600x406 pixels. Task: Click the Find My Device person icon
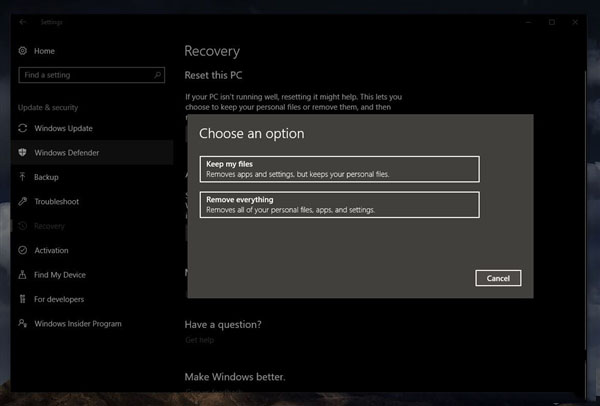click(x=23, y=275)
